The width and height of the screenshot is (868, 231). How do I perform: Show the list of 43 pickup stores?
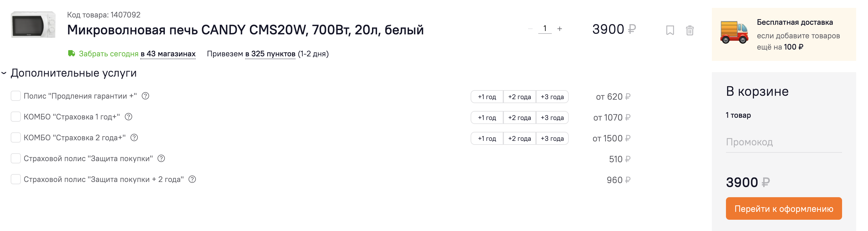(x=168, y=54)
